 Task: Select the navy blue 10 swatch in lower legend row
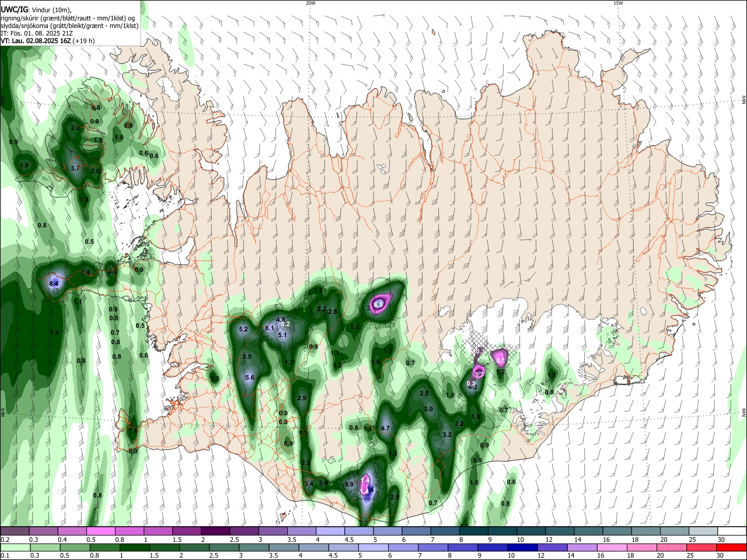(x=522, y=547)
